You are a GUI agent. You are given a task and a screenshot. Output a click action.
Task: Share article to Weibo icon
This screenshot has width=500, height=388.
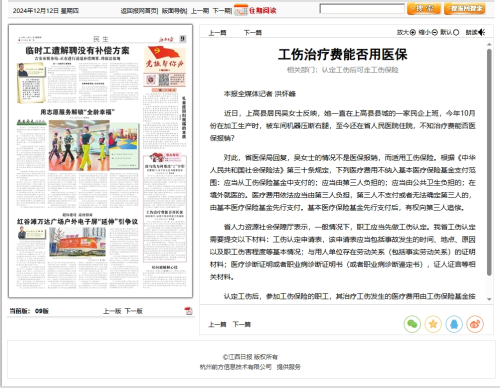pyautogui.click(x=475, y=324)
